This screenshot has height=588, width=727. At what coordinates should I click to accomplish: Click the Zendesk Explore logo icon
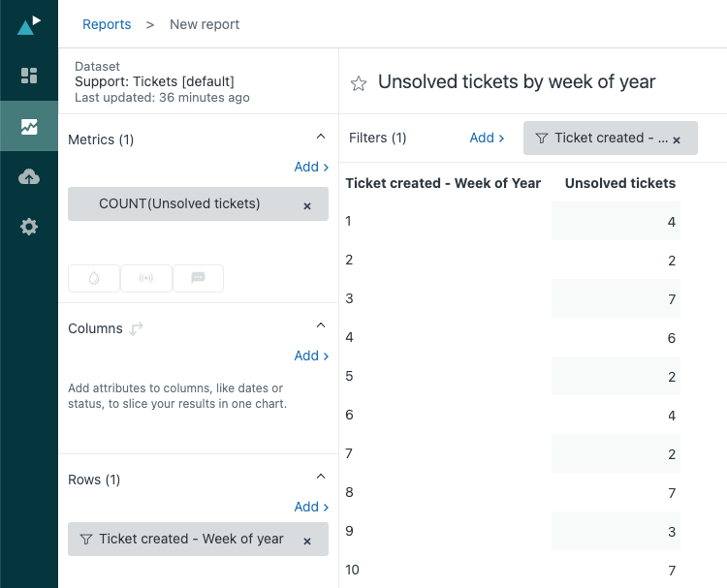(x=29, y=25)
